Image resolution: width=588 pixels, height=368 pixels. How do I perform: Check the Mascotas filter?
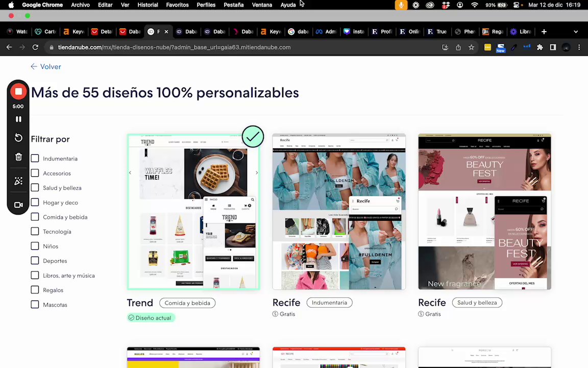(35, 305)
